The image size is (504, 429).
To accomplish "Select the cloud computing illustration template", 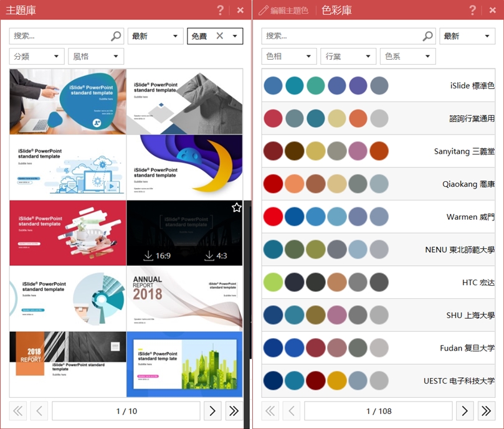I will (68, 167).
